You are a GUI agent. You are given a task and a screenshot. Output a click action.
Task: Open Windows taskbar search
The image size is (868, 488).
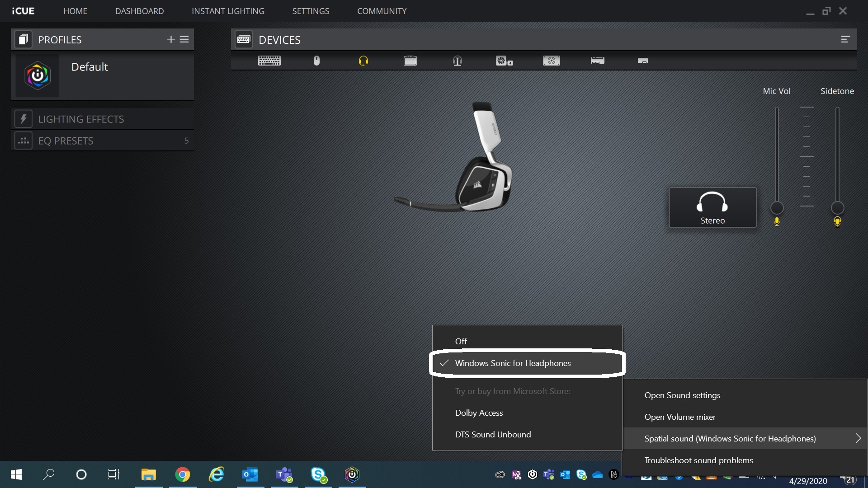click(49, 474)
